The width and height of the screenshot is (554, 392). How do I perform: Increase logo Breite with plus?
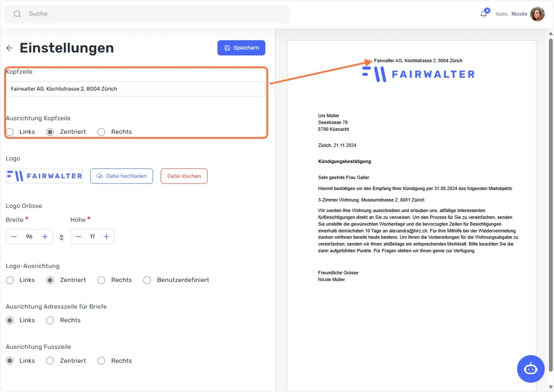point(45,237)
